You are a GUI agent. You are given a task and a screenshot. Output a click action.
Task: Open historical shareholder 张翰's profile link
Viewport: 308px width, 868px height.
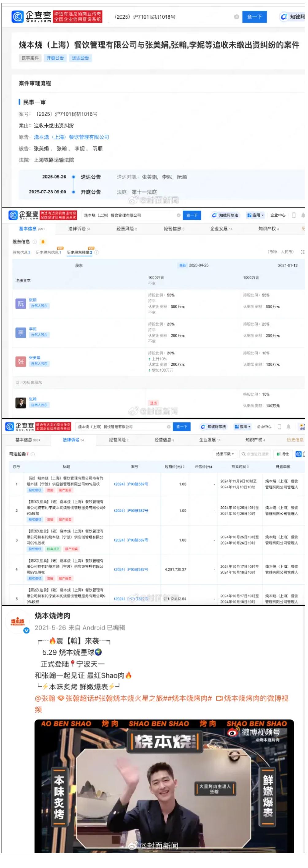coord(33,399)
